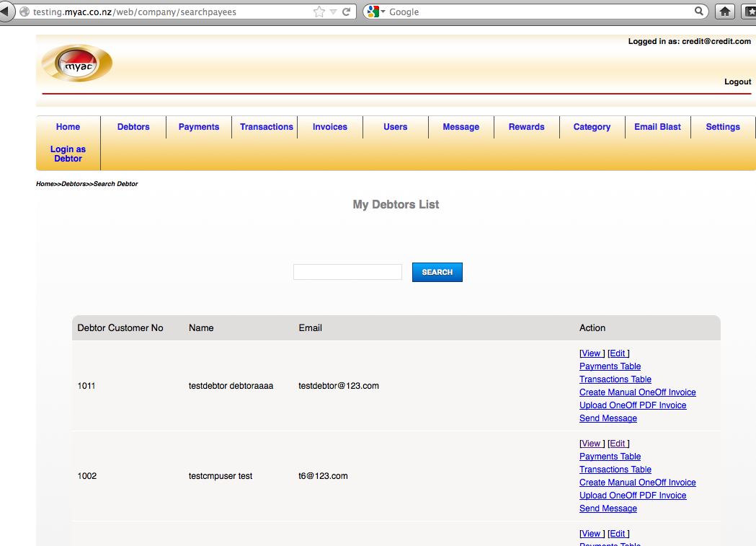Screen dimensions: 756x546
Task: Go to browser home page icon
Action: point(725,12)
